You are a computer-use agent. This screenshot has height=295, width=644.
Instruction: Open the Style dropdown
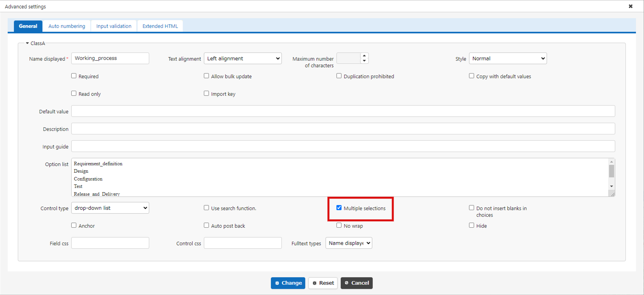pos(508,58)
